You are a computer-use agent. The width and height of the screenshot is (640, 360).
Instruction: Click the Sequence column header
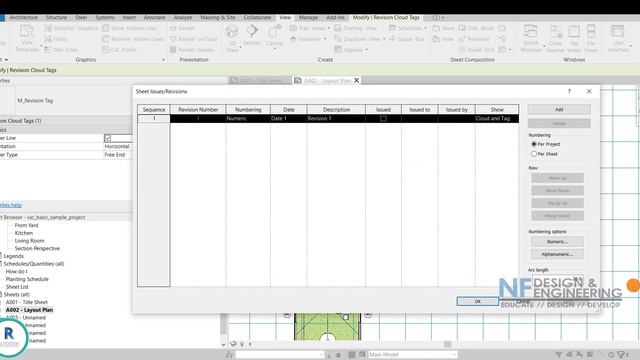tap(154, 109)
